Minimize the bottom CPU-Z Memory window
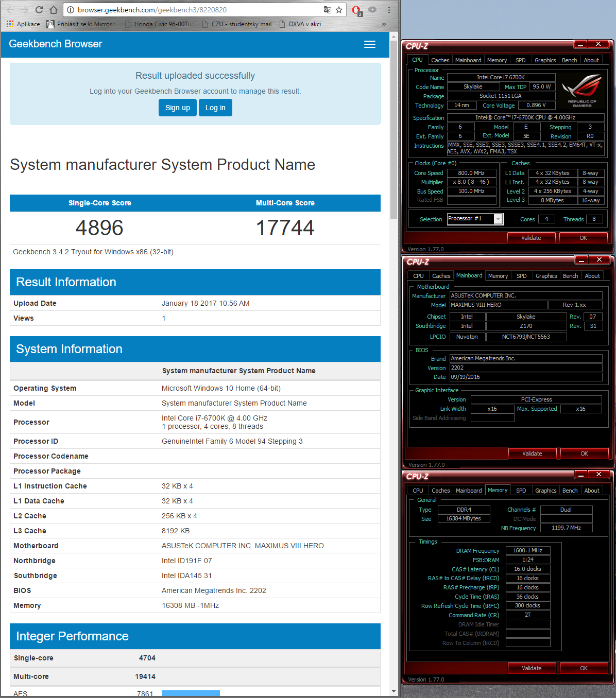This screenshot has width=616, height=698. (580, 475)
